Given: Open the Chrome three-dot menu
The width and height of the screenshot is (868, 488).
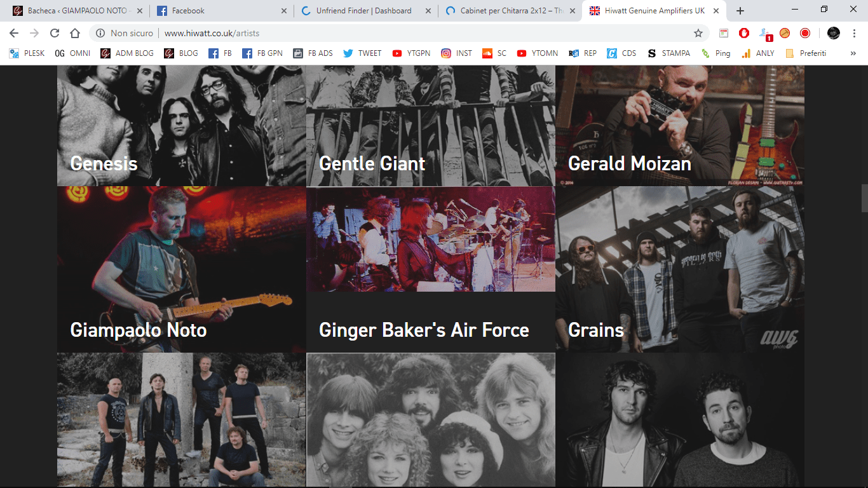Looking at the screenshot, I should [x=853, y=33].
